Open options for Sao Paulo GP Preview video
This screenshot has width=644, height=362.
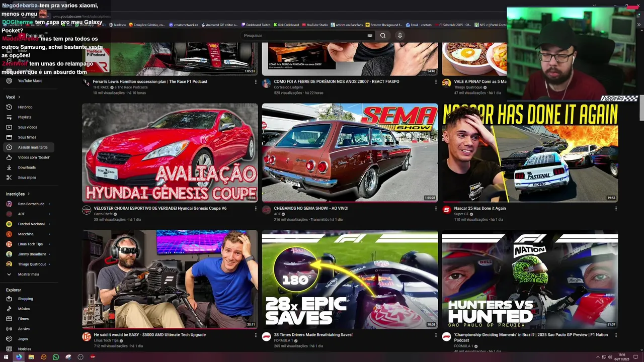coord(616,335)
